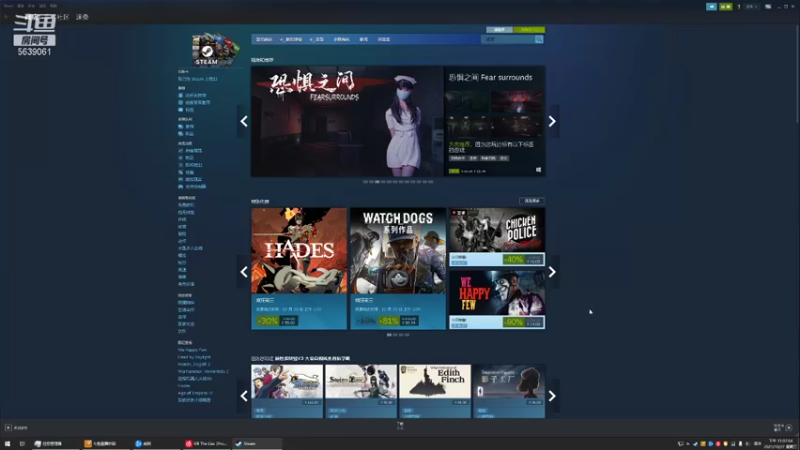
Task: Click the Windows taskbar clock
Action: pos(781,444)
